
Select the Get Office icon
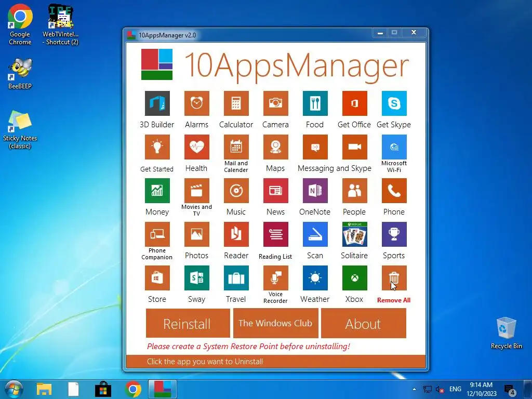(x=354, y=103)
